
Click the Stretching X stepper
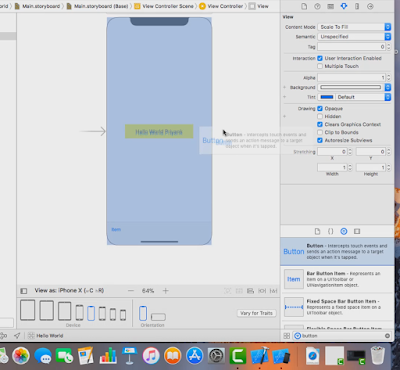pos(350,152)
